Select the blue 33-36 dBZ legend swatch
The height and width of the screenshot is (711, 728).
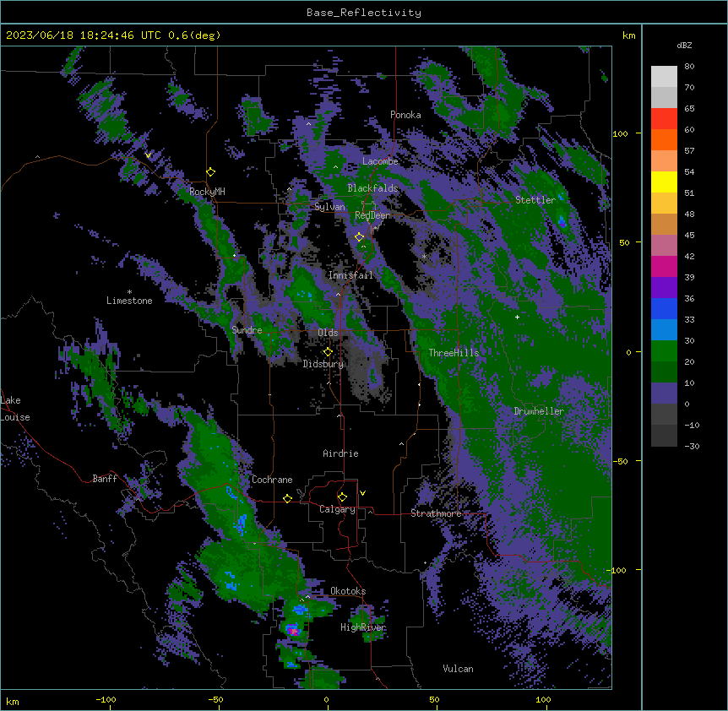tap(664, 308)
